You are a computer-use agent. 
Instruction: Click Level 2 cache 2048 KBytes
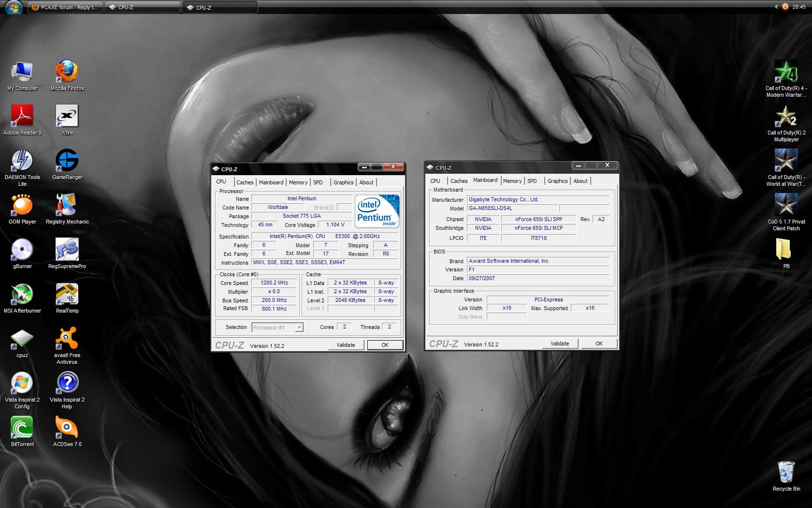[350, 300]
